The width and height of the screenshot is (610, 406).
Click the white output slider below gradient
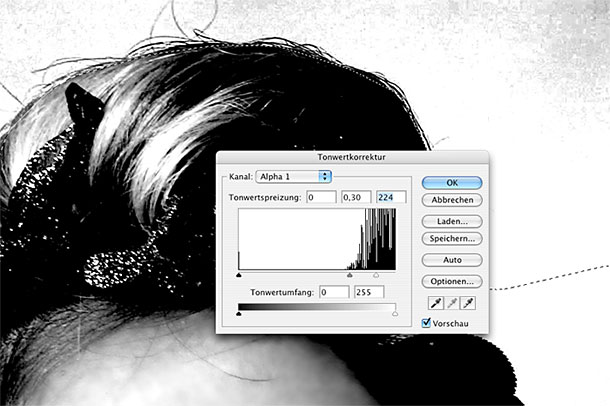395,313
